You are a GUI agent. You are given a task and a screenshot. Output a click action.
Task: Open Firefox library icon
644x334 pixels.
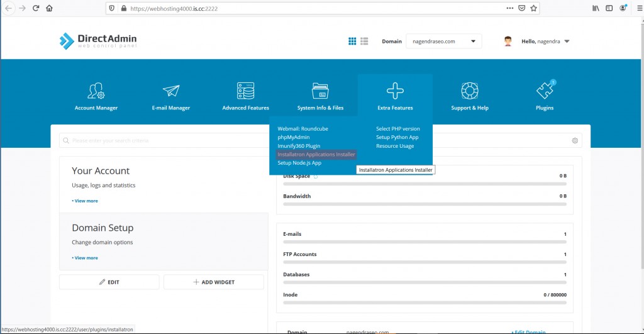(x=596, y=8)
